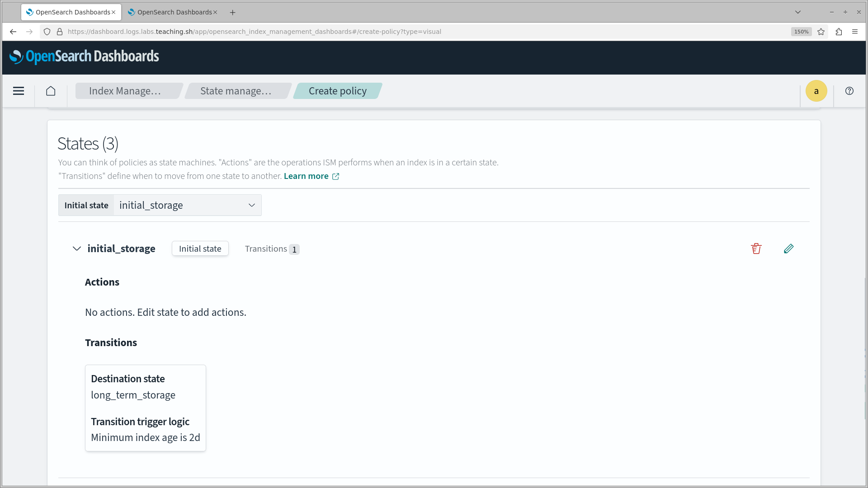Close the second OpenSearch Dashboards tab

(215, 12)
